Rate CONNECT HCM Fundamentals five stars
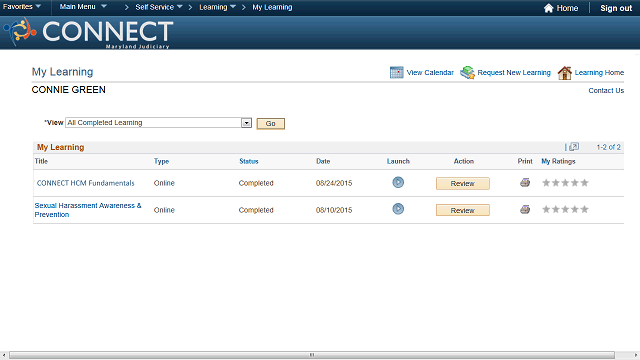Screen dimensions: 640x360 584,182
